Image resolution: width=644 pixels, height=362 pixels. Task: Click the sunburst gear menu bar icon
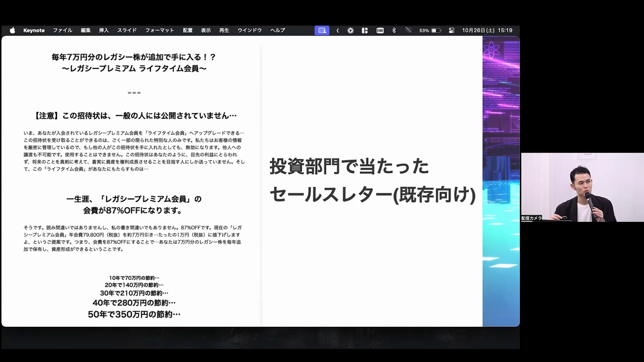click(351, 31)
